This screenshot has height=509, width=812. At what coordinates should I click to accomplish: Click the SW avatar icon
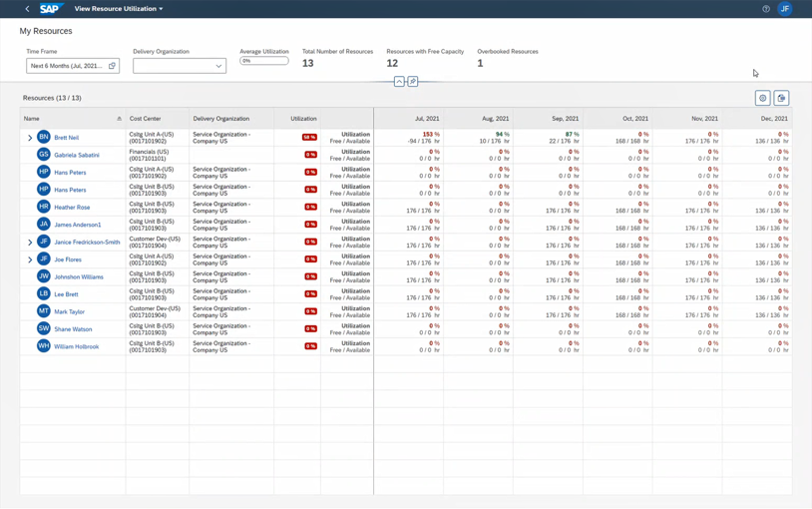pyautogui.click(x=44, y=328)
